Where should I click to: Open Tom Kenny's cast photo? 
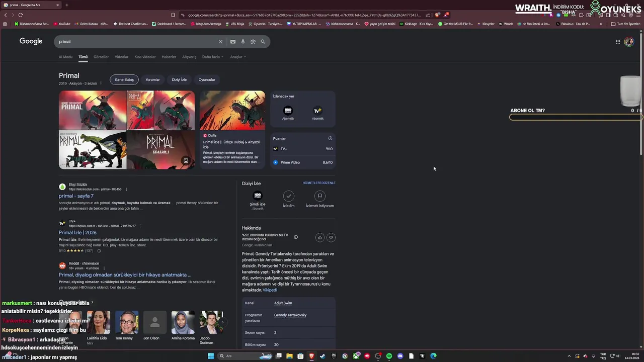point(126,323)
